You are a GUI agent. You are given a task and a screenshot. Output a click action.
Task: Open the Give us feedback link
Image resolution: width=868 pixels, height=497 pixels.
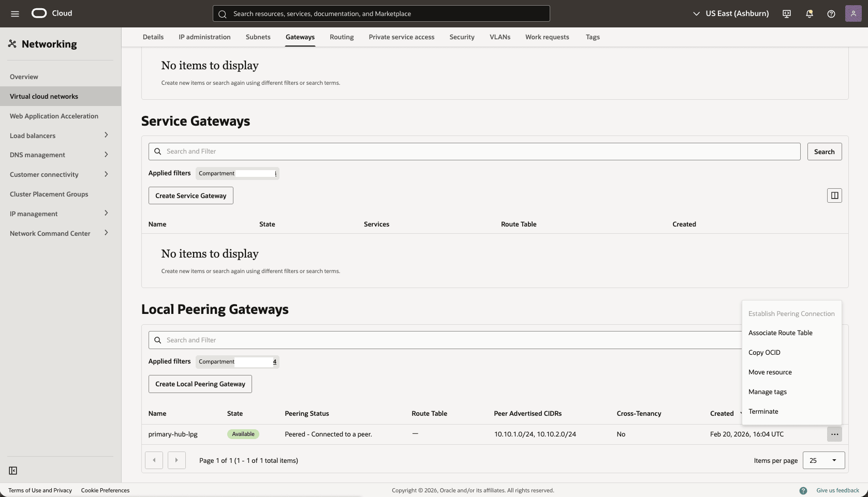(x=837, y=490)
